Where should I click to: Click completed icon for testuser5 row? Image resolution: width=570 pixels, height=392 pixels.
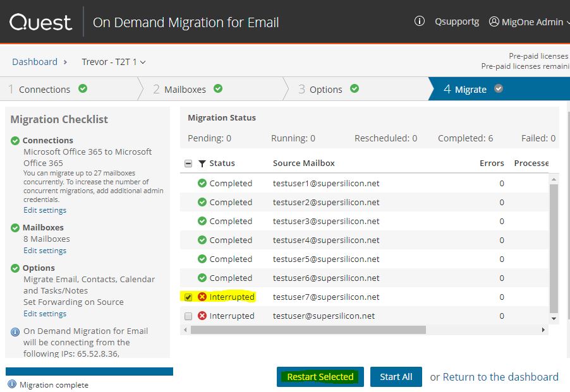pyautogui.click(x=202, y=259)
